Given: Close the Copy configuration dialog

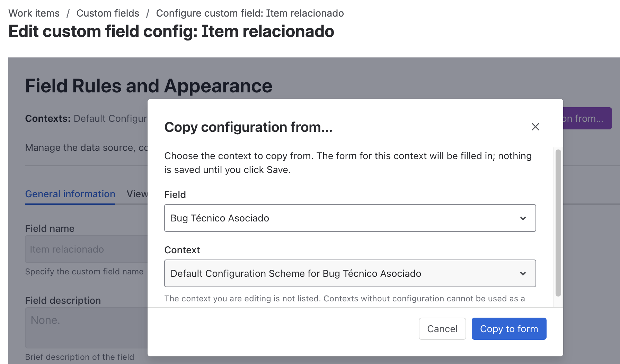Looking at the screenshot, I should pyautogui.click(x=535, y=127).
